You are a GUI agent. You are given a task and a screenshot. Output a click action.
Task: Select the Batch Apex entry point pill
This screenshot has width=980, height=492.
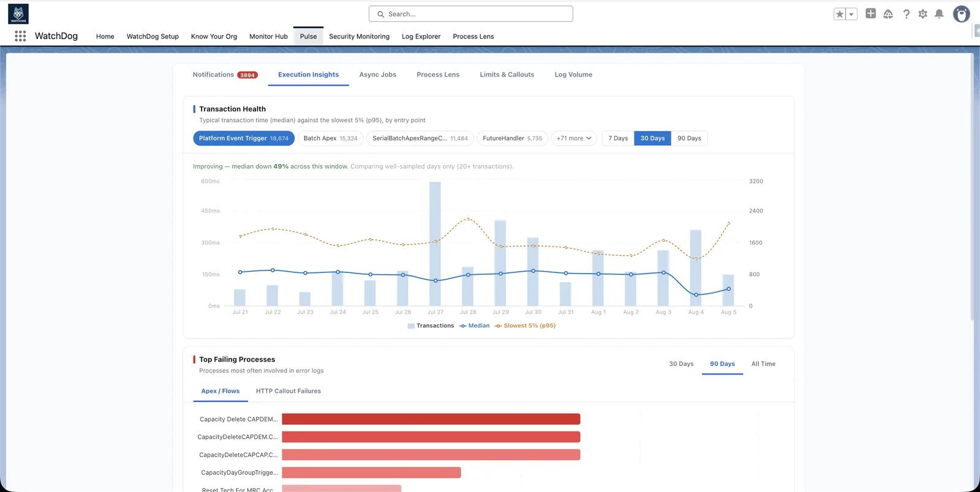[331, 138]
